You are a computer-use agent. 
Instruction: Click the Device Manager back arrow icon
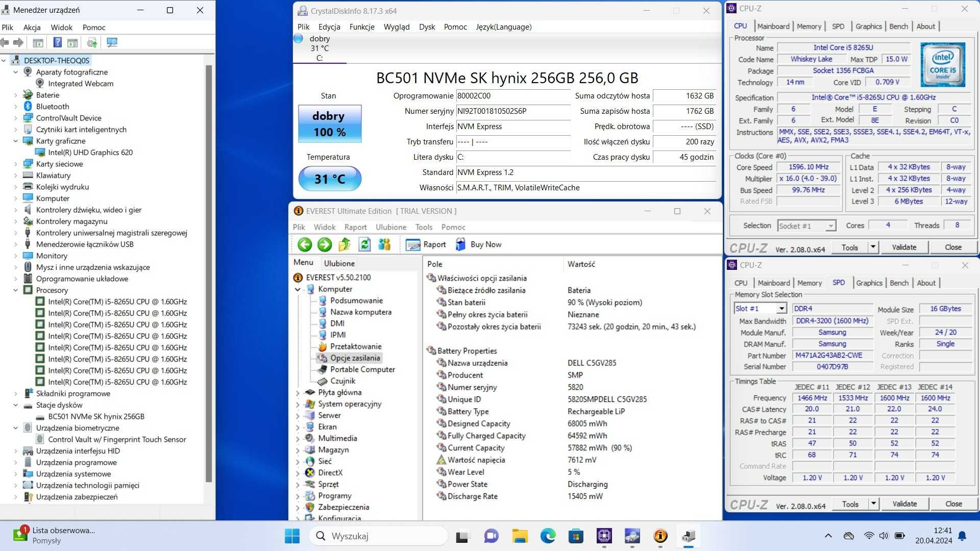pos(5,43)
